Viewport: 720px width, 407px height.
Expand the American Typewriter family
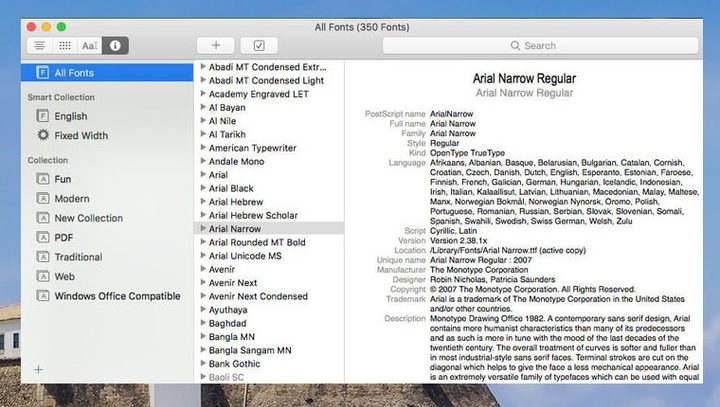203,147
